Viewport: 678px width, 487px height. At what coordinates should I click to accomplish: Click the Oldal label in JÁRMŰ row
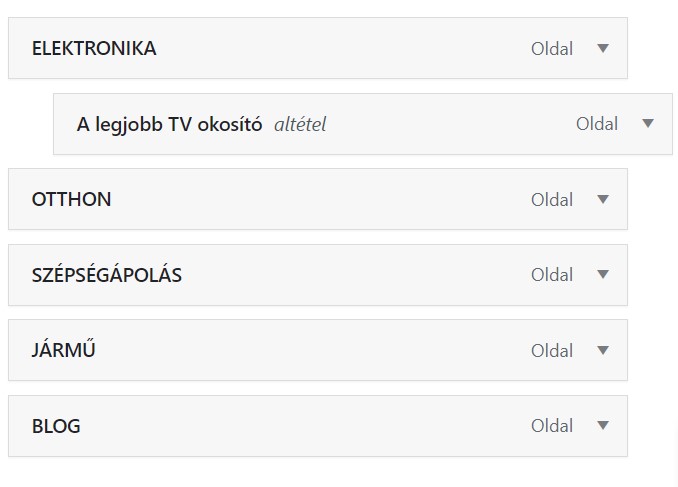click(552, 350)
